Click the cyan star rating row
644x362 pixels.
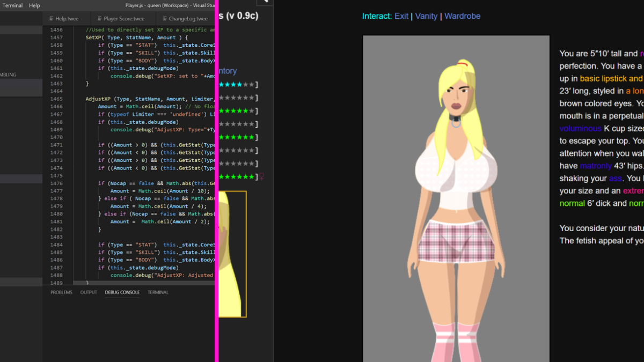[237, 85]
